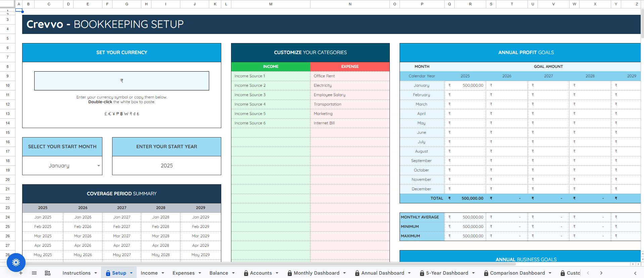Click the 'Electricity' expense cell

(350, 85)
